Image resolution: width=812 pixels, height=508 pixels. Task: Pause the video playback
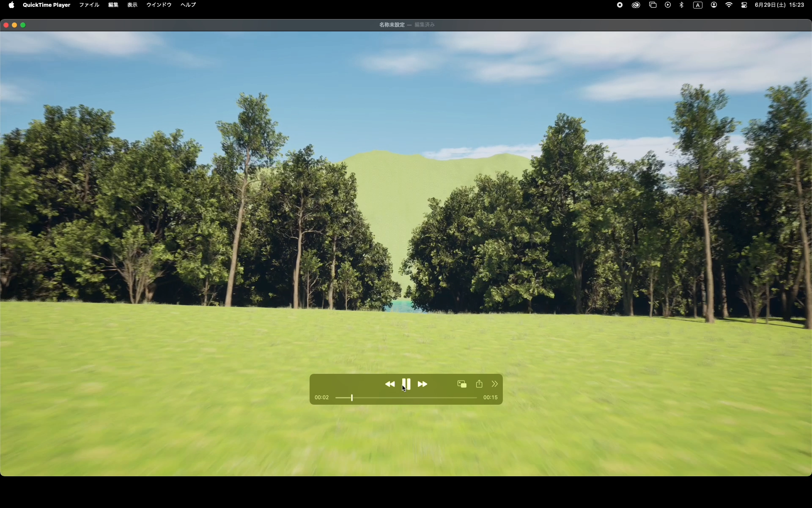pos(406,384)
